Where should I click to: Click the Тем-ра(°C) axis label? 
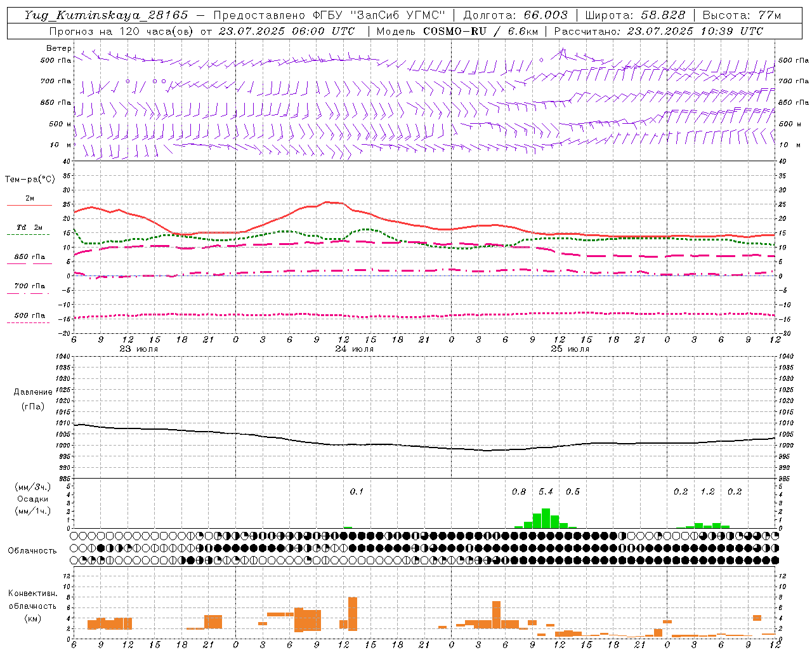point(30,180)
